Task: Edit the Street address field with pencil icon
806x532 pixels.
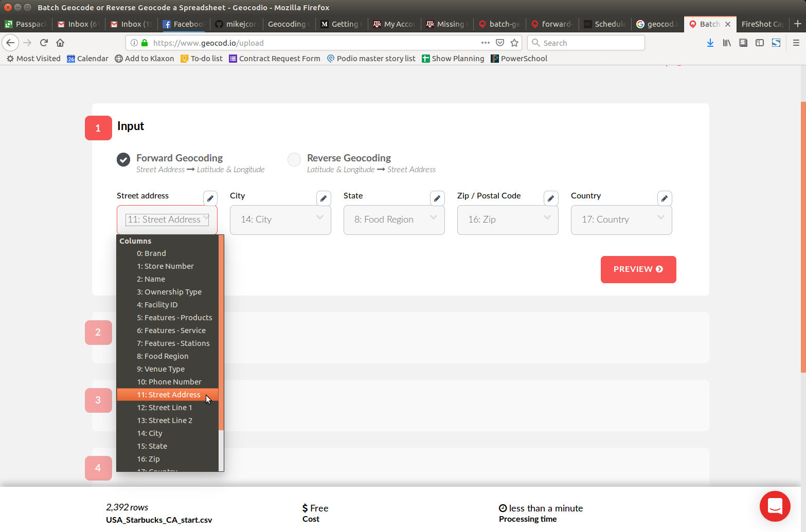Action: coord(210,198)
